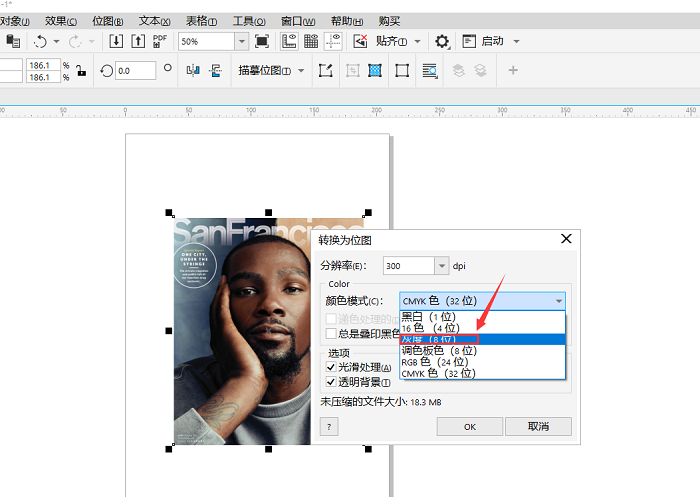
Task: Toggle the 透明背景 transparent background checkbox
Action: pyautogui.click(x=331, y=382)
